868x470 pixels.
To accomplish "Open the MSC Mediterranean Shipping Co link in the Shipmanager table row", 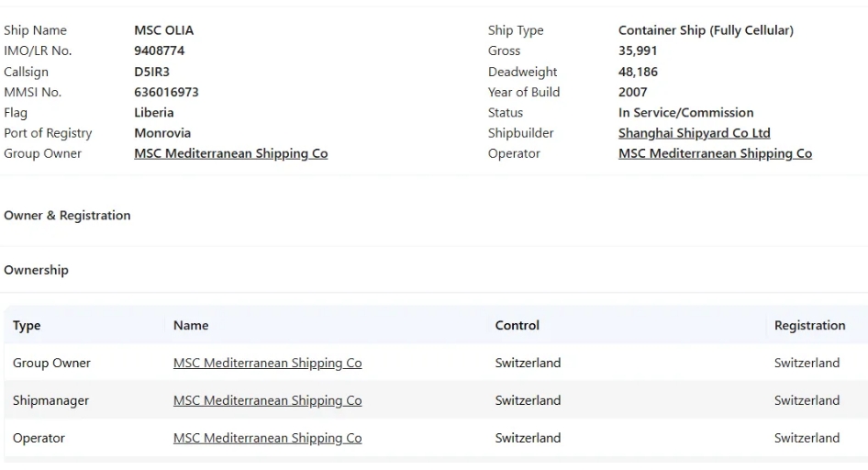I will [x=267, y=400].
